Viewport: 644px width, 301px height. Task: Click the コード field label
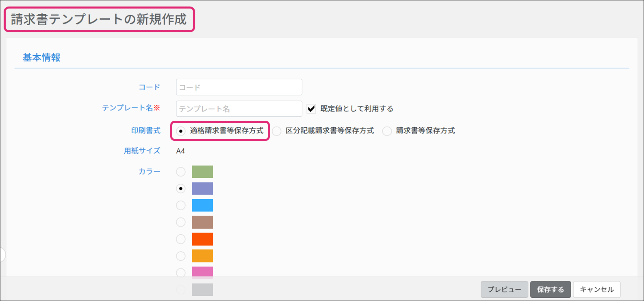click(149, 87)
